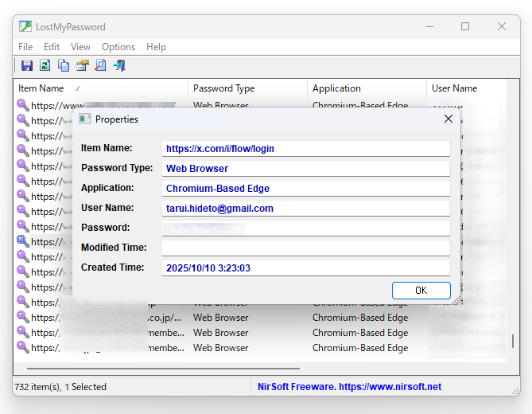This screenshot has width=532, height=414.
Task: Sort by the Application column header
Action: pyautogui.click(x=367, y=88)
